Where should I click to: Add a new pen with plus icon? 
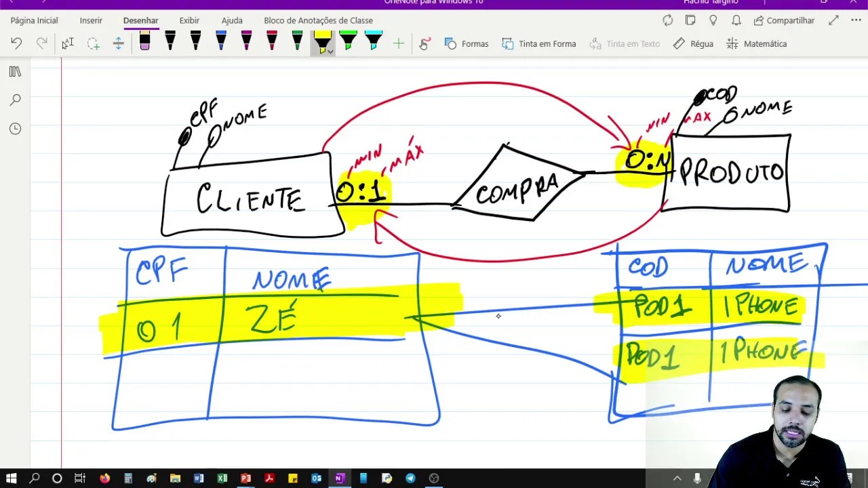tap(399, 43)
